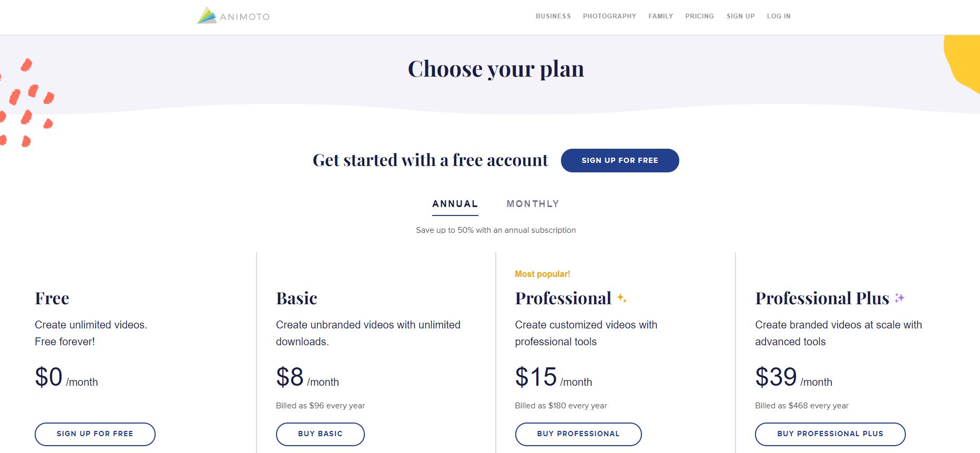
Task: Switch to the Monthly billing tab
Action: click(533, 204)
